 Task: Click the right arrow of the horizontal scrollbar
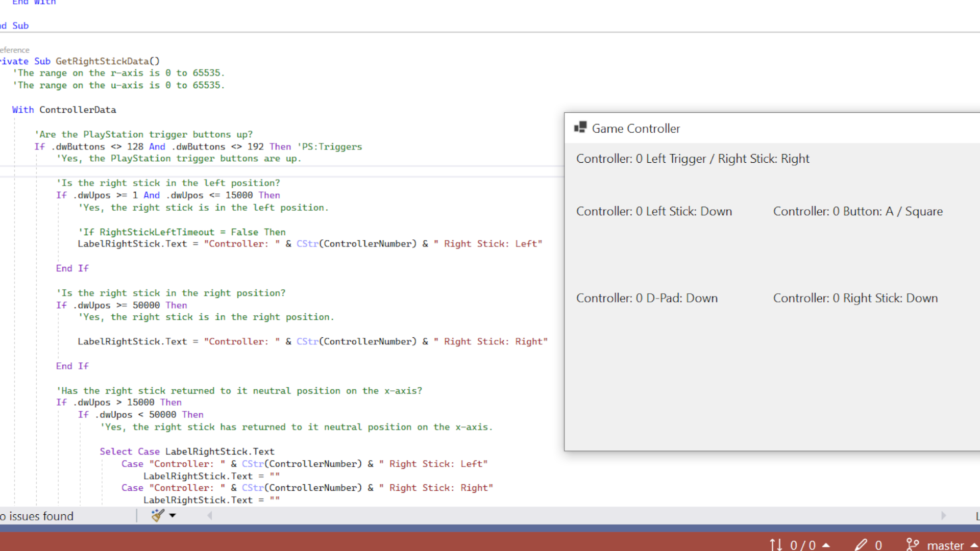(944, 516)
